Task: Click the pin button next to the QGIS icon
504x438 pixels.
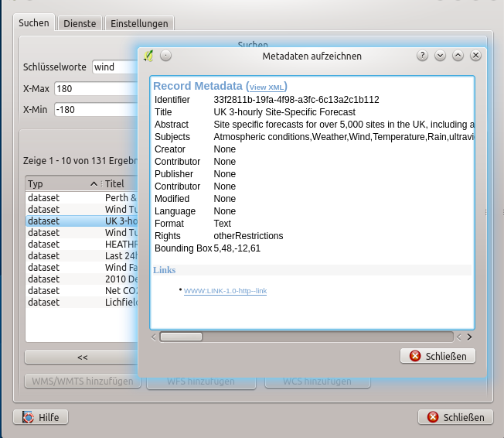Action: pyautogui.click(x=165, y=56)
